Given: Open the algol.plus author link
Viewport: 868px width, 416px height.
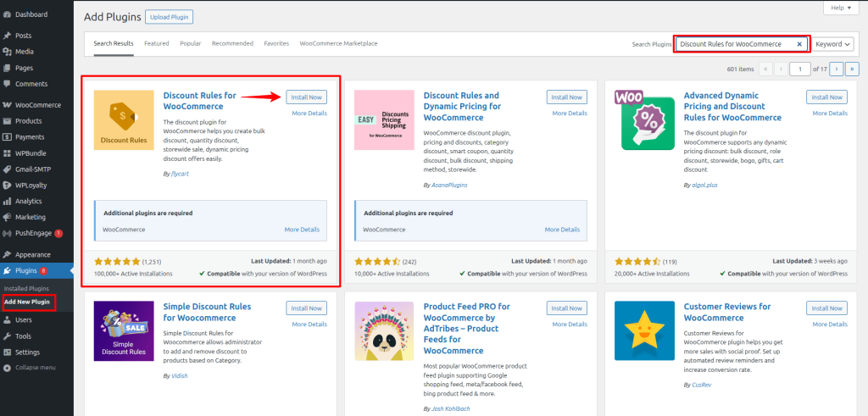Looking at the screenshot, I should coord(704,185).
